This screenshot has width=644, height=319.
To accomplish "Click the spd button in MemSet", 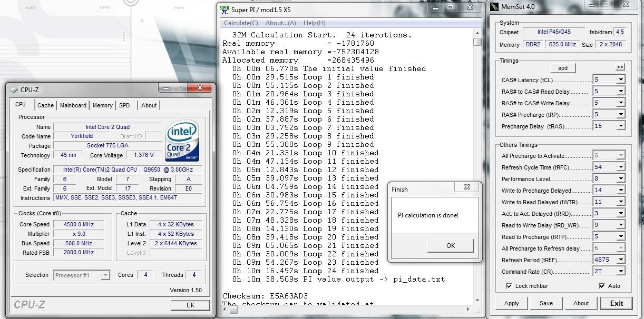I will (x=563, y=68).
